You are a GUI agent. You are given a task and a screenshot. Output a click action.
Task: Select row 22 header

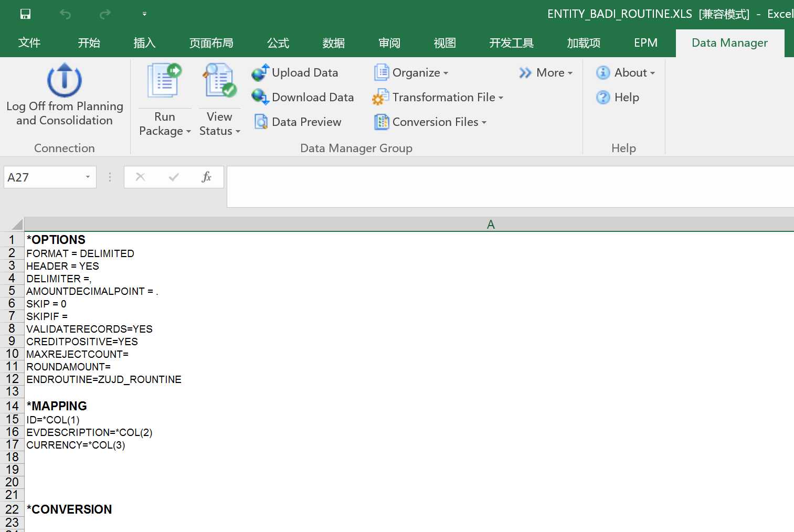coord(12,509)
